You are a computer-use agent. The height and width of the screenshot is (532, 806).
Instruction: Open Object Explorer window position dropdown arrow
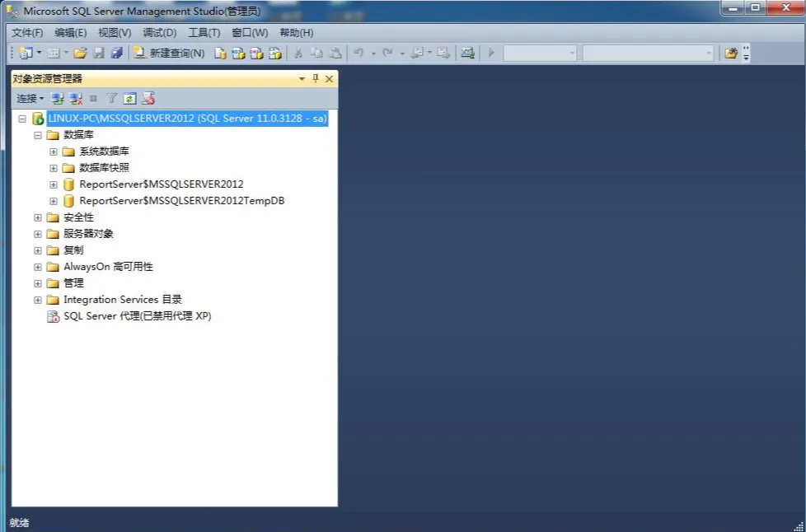pos(302,79)
